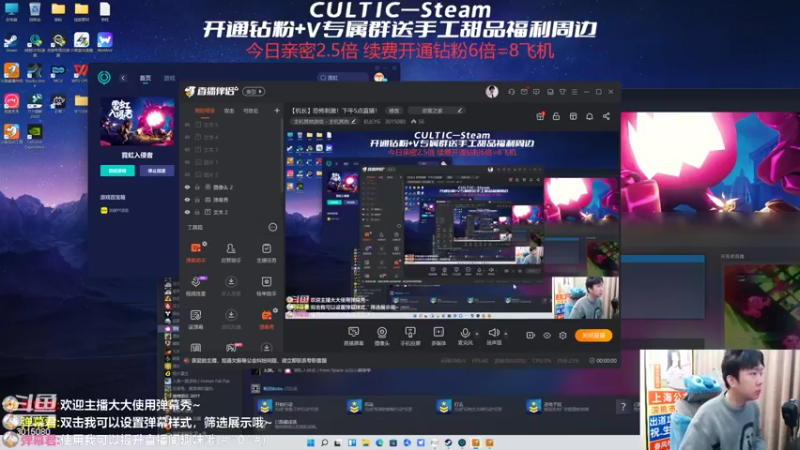Click the store icon beside the bell
Viewport: 800px width, 450px height.
coord(573,116)
